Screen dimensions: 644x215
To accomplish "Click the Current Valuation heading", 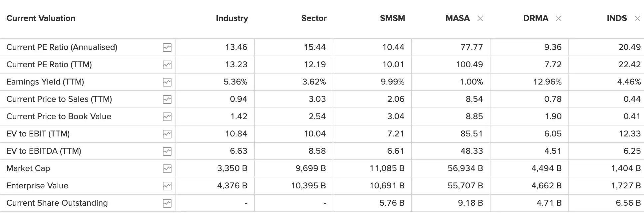I will coord(41,18).
